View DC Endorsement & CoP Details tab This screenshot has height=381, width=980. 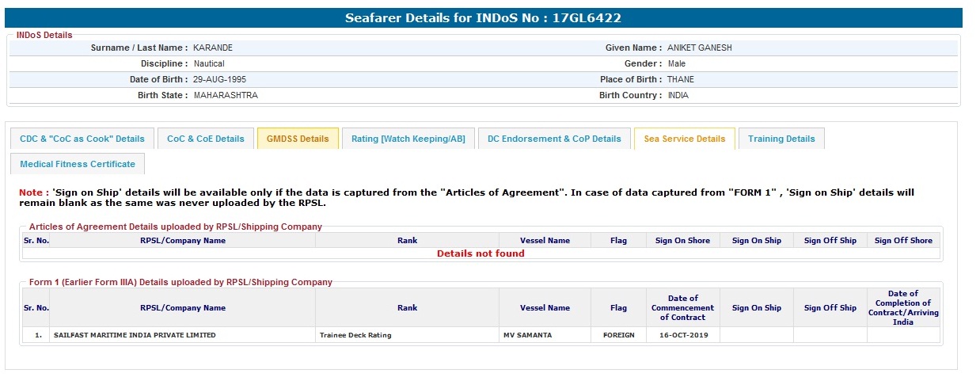click(x=554, y=139)
